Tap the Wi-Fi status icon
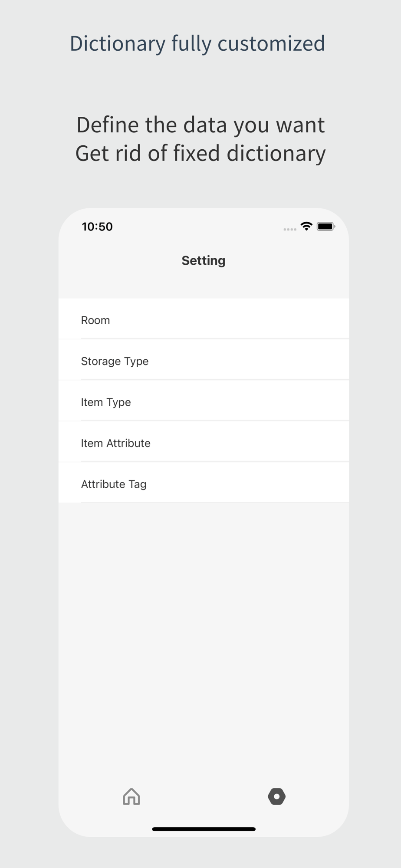Image resolution: width=401 pixels, height=868 pixels. (306, 226)
